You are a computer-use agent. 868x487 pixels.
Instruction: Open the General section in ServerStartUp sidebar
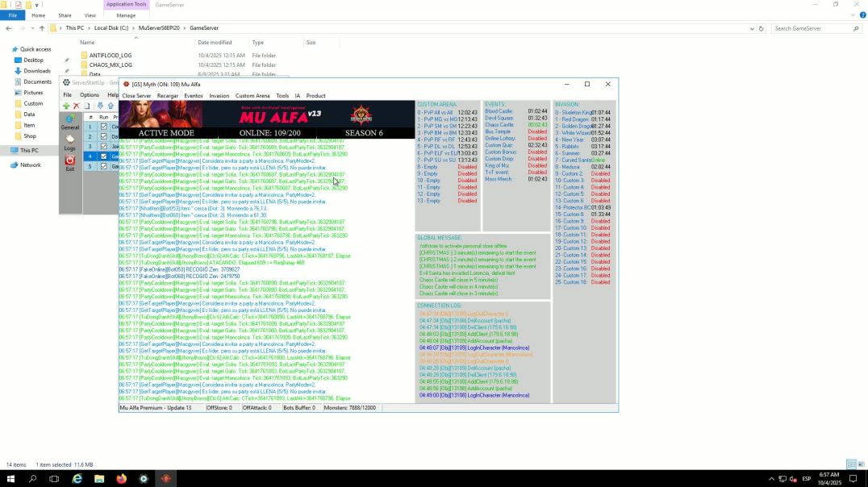pos(70,121)
